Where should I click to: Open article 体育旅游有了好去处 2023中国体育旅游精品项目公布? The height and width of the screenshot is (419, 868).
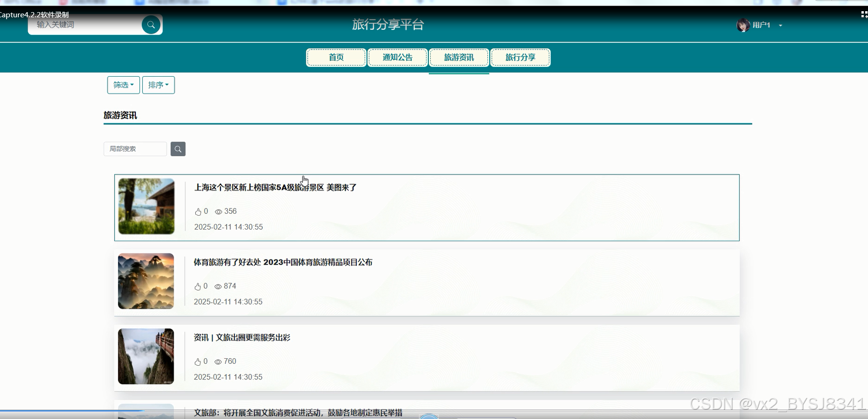click(x=283, y=262)
